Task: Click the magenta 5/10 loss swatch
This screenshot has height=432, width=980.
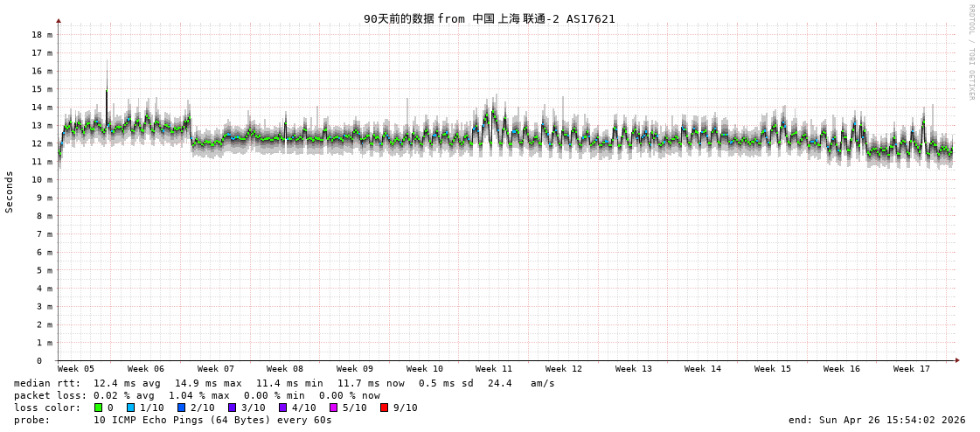Action: pos(333,408)
